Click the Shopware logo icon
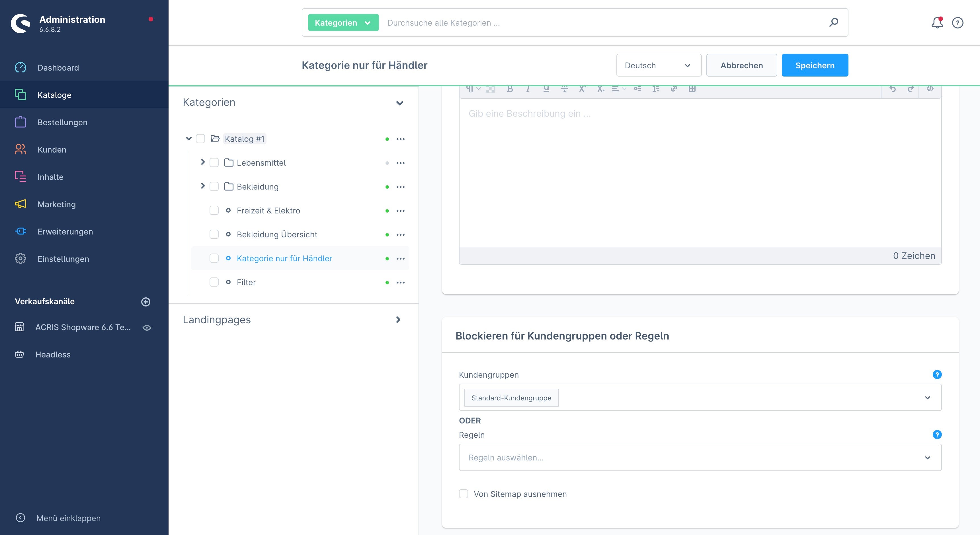980x535 pixels. [x=20, y=24]
